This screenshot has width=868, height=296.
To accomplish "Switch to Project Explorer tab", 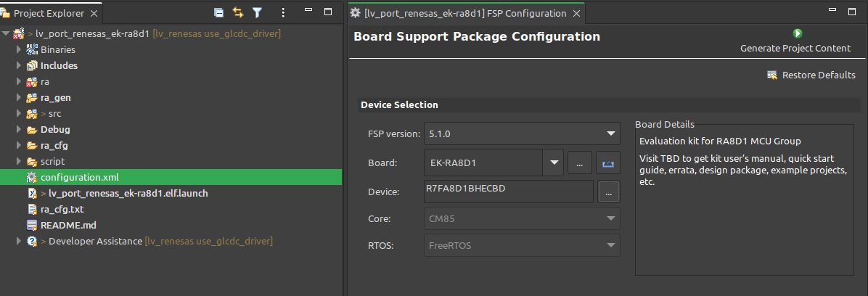I will click(x=49, y=13).
